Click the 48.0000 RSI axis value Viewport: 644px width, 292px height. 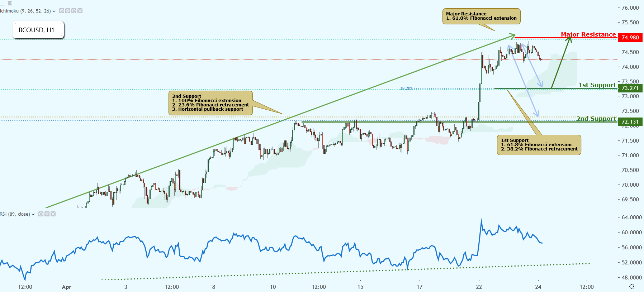631,278
